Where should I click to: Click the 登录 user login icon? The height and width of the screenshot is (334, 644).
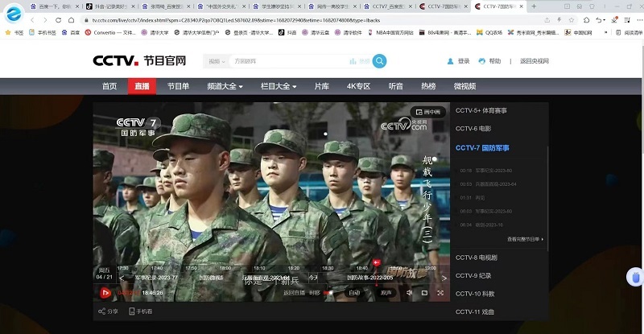[x=450, y=61]
